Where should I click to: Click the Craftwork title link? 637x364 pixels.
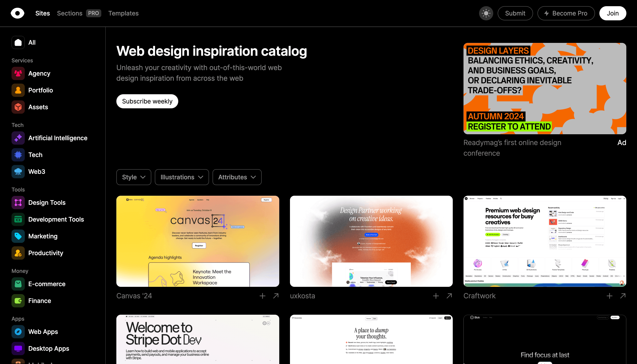tap(479, 296)
